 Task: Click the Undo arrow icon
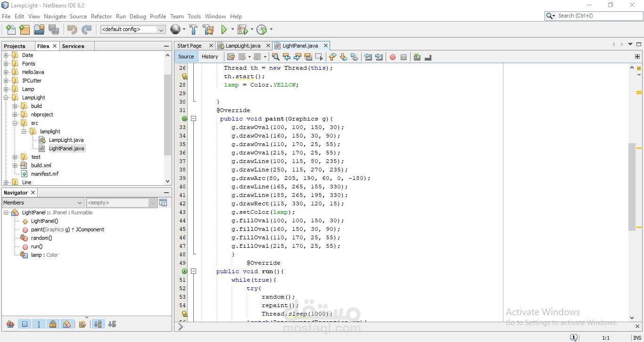click(x=72, y=30)
